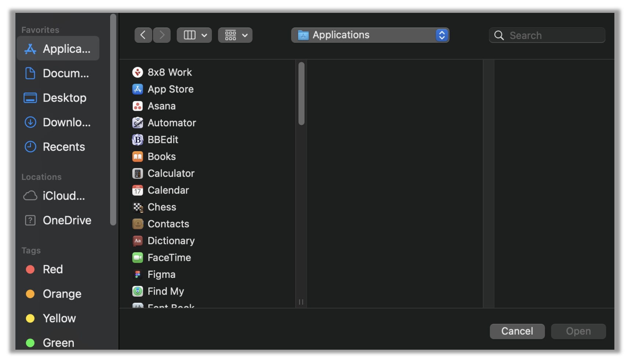Click the Calculator app icon
Image resolution: width=632 pixels, height=364 pixels.
[x=138, y=174]
